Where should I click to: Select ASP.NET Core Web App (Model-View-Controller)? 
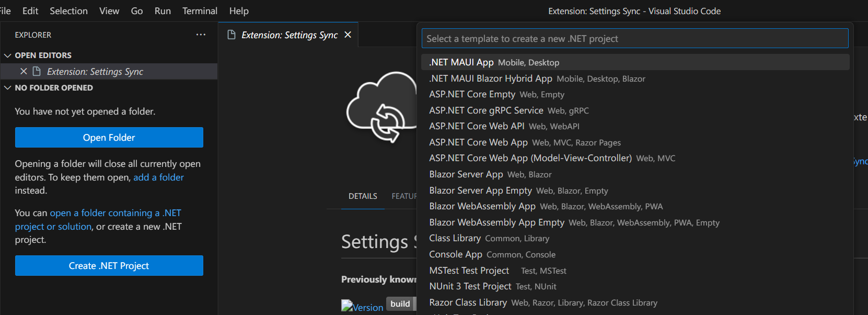(x=635, y=158)
